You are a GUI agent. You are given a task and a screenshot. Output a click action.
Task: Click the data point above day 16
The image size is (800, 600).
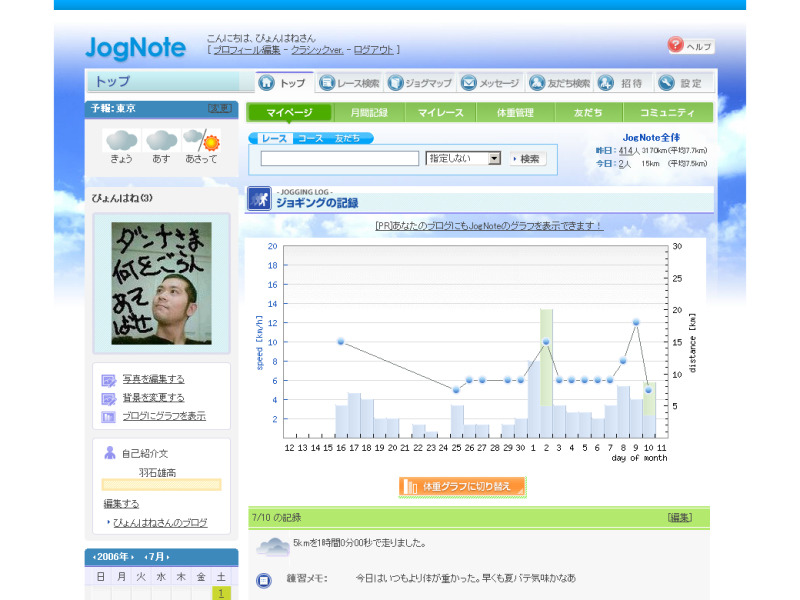click(x=341, y=341)
